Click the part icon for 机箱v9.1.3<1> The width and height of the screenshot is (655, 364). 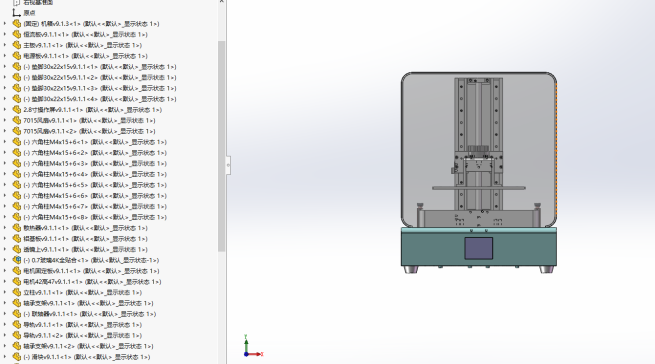(17, 24)
